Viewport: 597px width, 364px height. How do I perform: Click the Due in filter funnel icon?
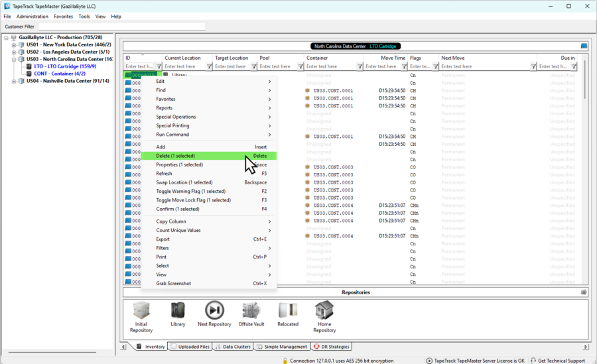tap(573, 66)
